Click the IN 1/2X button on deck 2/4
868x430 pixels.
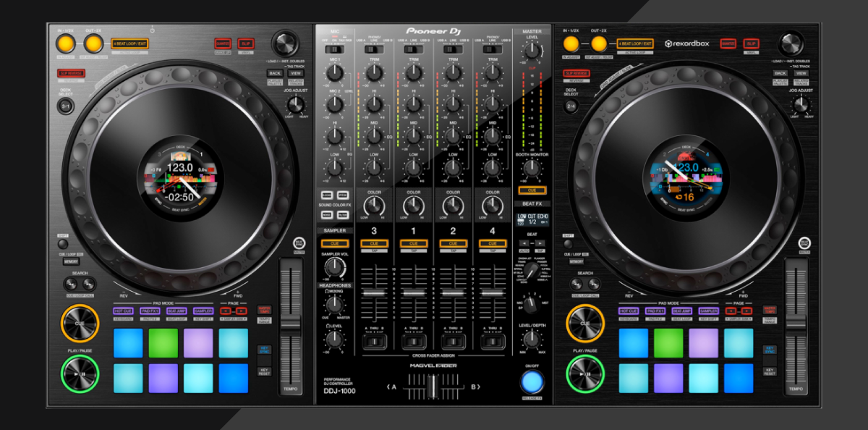click(571, 43)
